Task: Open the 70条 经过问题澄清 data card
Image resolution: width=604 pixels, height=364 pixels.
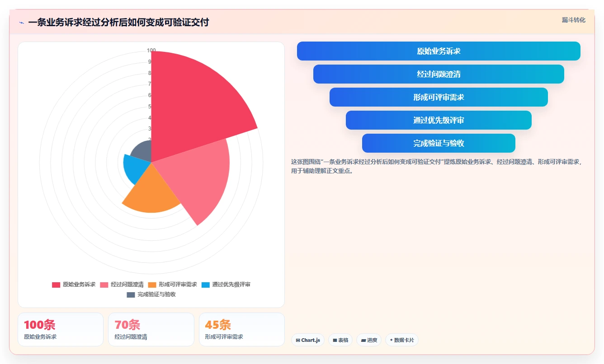Action: coord(151,329)
